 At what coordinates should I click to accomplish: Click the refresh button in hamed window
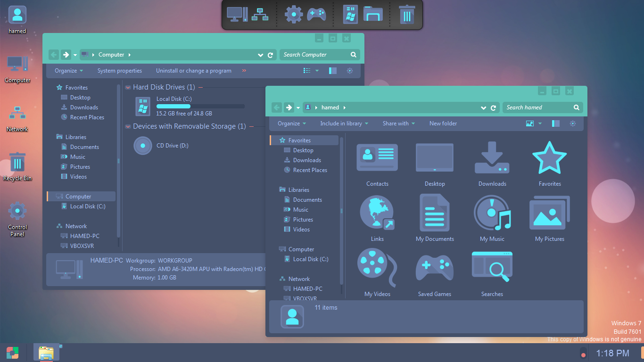tap(493, 107)
